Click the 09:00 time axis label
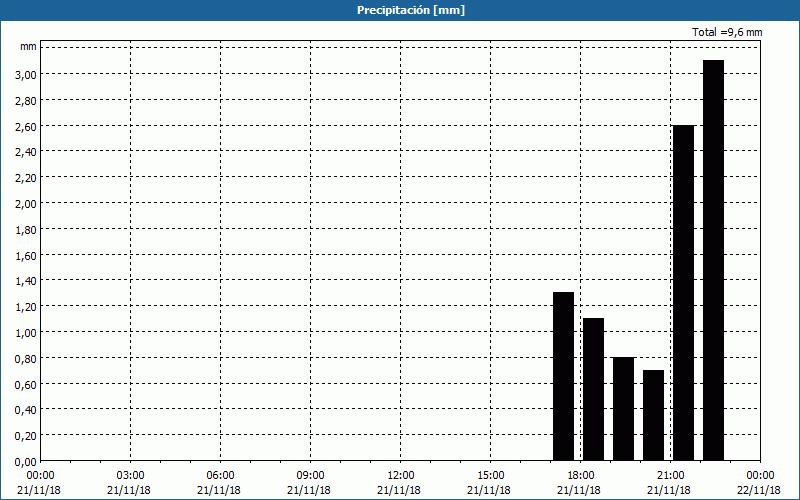The image size is (800, 500). pos(311,476)
